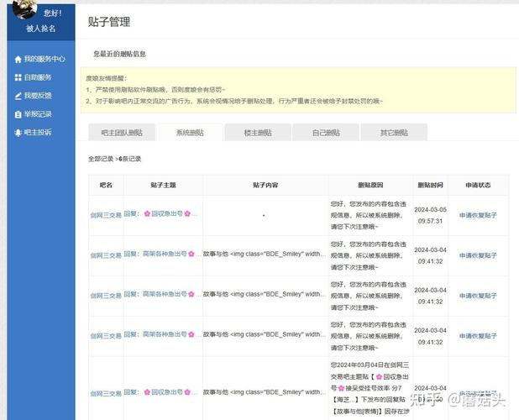This screenshot has width=519, height=420.
Task: Click the 贴子管理 page heading
Action: (x=109, y=22)
